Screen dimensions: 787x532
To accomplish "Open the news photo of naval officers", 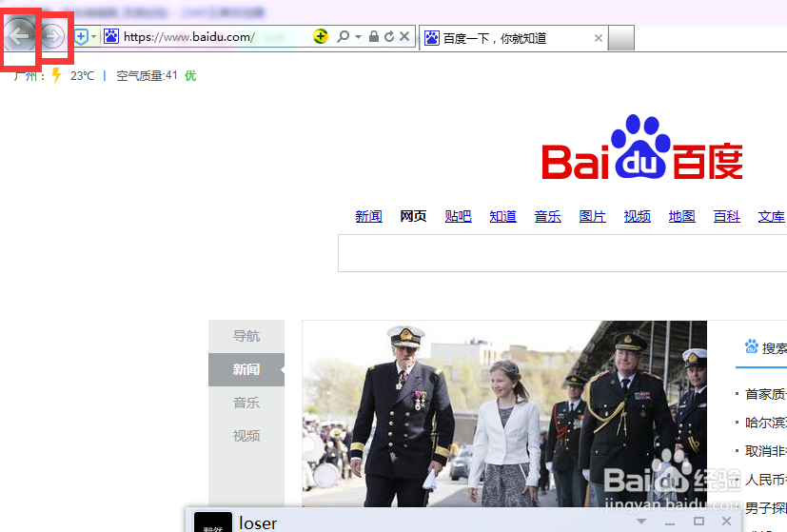I will [x=504, y=414].
